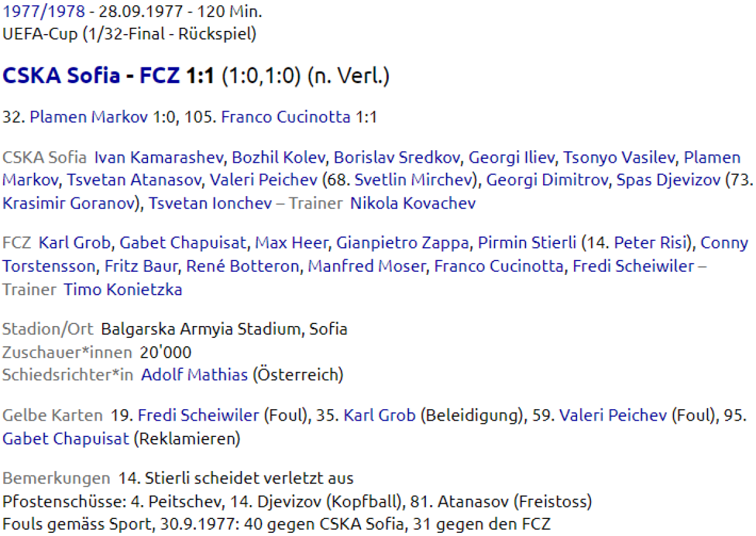
Task: Open referee Adolf Mathias page
Action: [194, 375]
